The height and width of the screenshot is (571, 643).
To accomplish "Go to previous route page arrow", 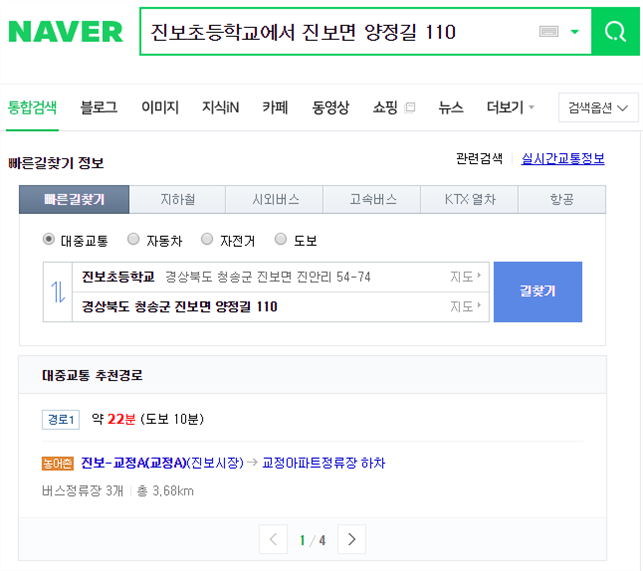I will point(273,539).
